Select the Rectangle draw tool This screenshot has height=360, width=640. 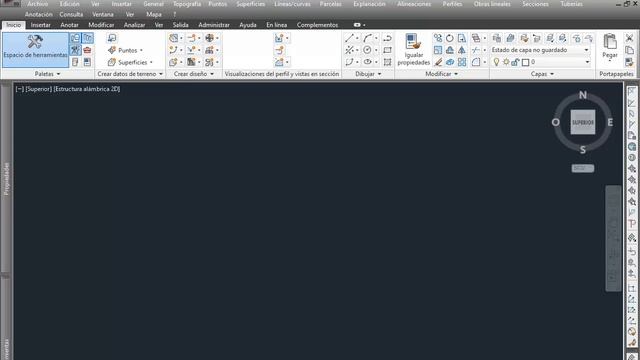387,50
